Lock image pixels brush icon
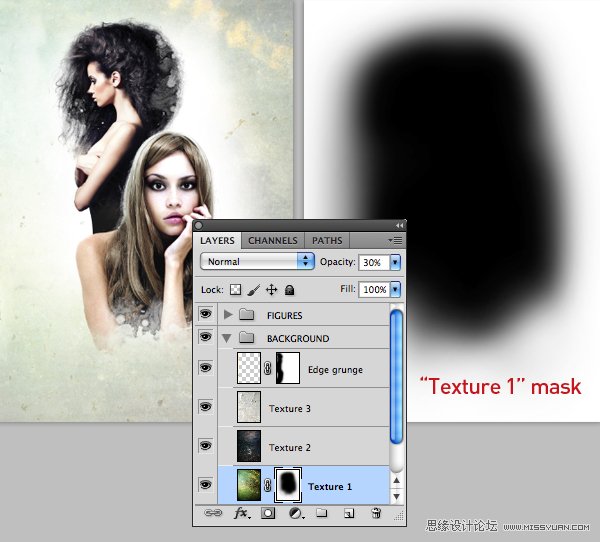The width and height of the screenshot is (600, 542). [x=253, y=290]
